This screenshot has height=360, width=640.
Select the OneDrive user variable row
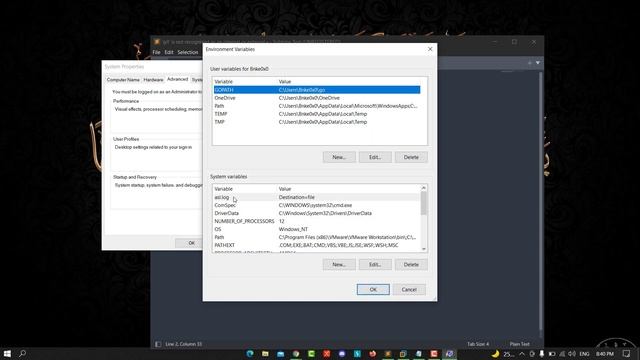pos(317,98)
